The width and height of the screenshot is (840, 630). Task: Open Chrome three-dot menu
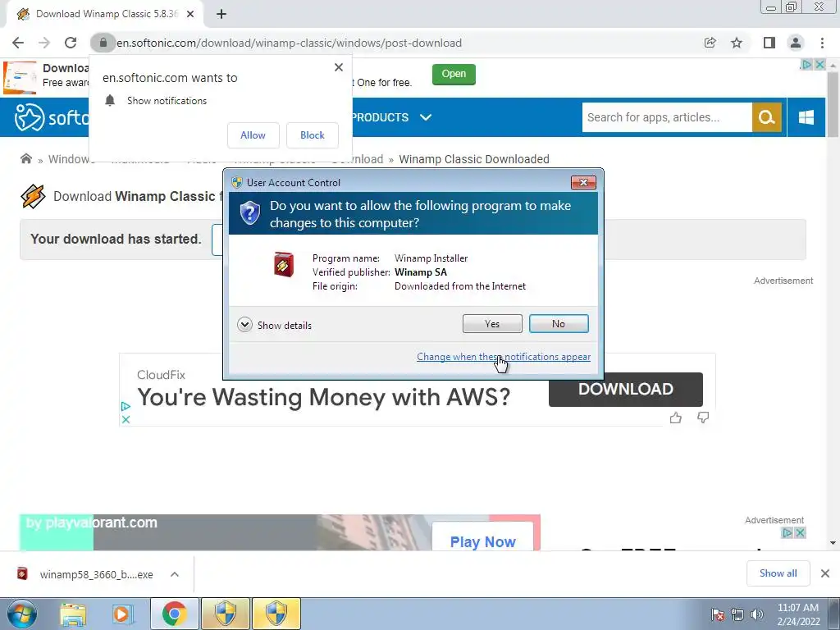[x=822, y=43]
